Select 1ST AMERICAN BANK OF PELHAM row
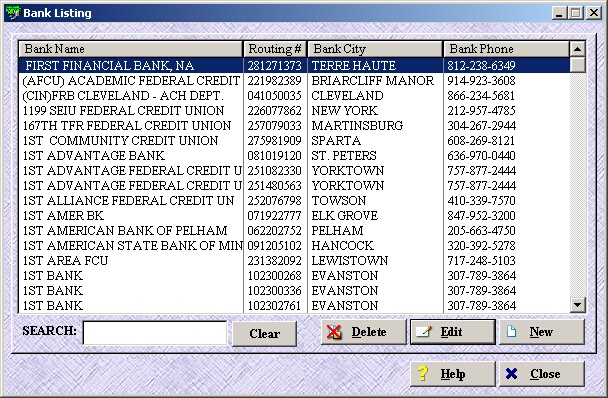The width and height of the screenshot is (608, 398). tap(294, 230)
